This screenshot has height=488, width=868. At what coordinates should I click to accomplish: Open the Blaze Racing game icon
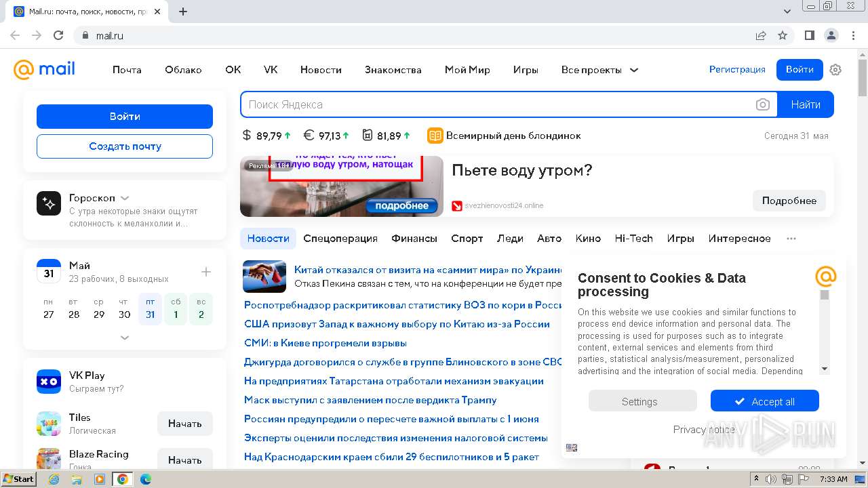pos(49,460)
